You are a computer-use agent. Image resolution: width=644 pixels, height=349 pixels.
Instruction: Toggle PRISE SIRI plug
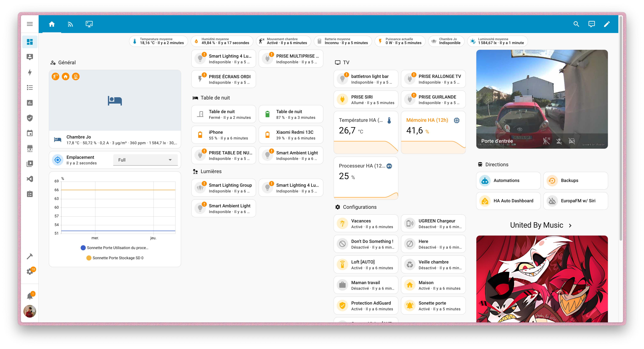[366, 100]
